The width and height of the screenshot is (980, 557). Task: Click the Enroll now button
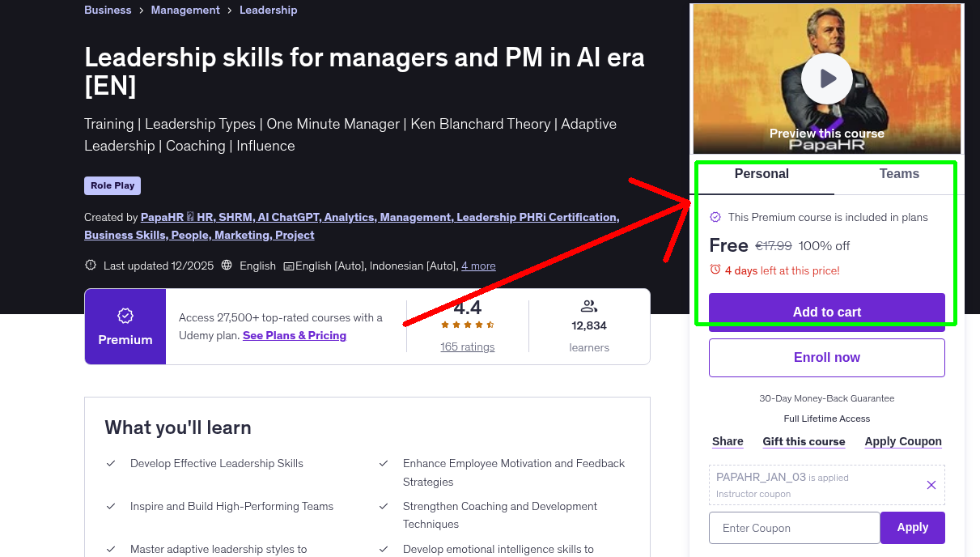point(826,357)
